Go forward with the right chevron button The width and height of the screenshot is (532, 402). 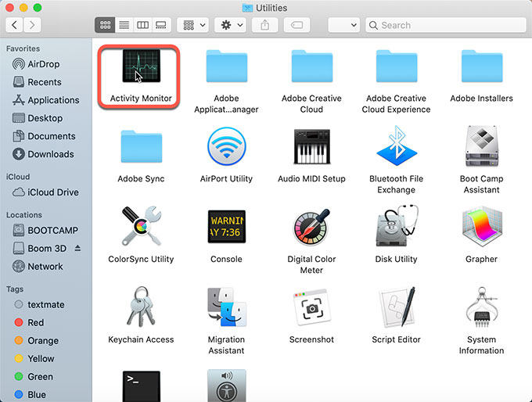tap(32, 25)
